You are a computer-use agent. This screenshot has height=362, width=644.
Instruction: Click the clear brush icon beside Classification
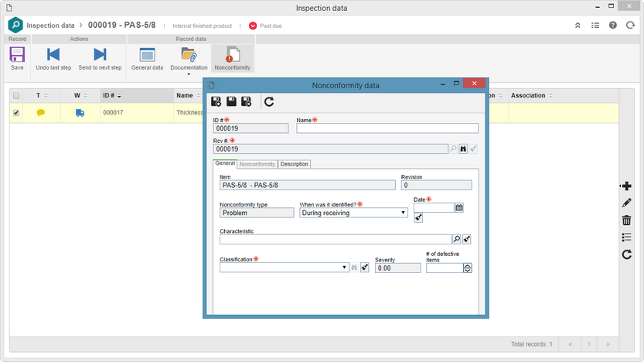pos(365,268)
